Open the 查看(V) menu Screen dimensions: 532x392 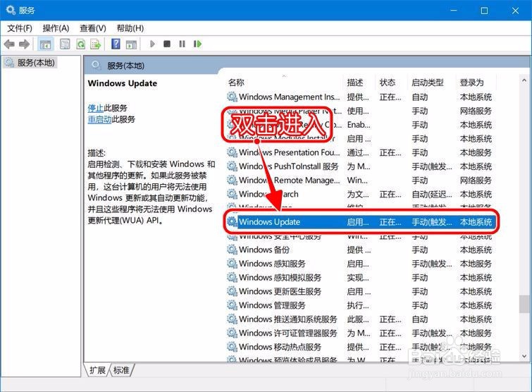point(92,28)
